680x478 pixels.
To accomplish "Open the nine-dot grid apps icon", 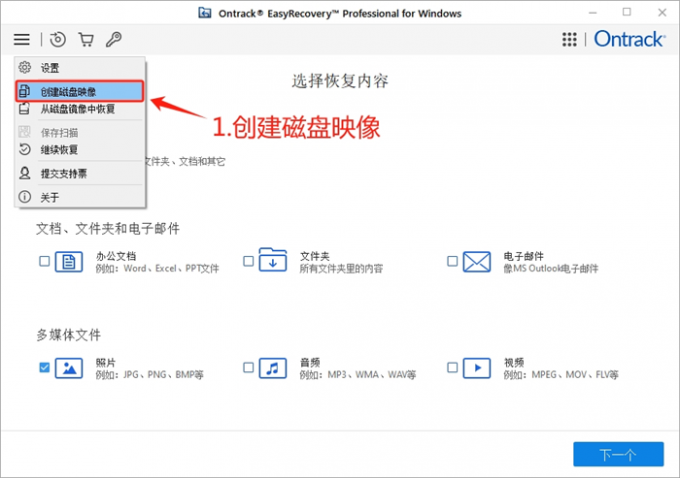I will coord(569,39).
